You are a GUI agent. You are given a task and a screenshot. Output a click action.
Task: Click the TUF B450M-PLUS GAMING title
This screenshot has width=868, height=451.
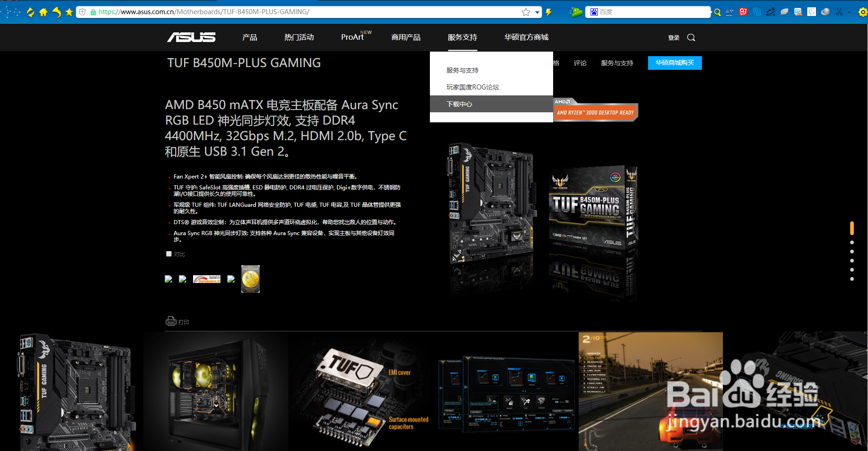(244, 63)
